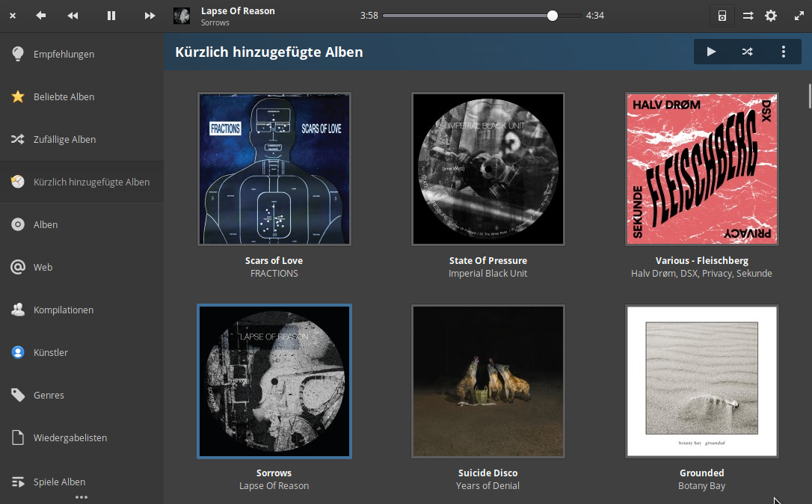Viewport: 812px width, 504px height.
Task: Click the Suicide Disco title text
Action: coord(487,473)
